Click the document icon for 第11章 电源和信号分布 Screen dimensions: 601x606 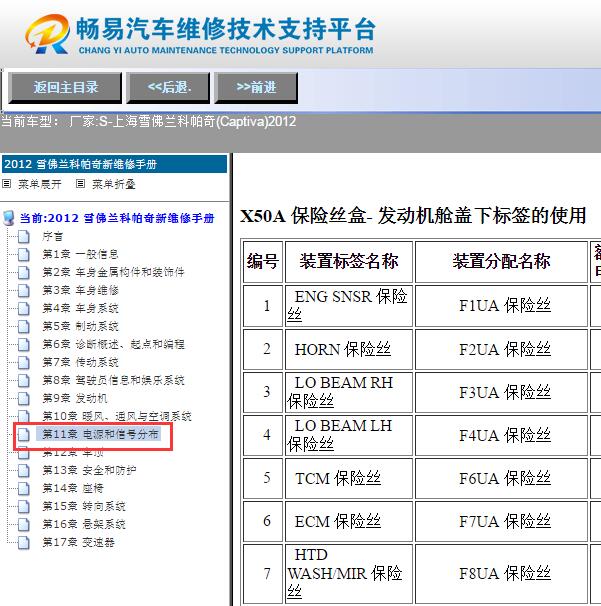(x=24, y=434)
